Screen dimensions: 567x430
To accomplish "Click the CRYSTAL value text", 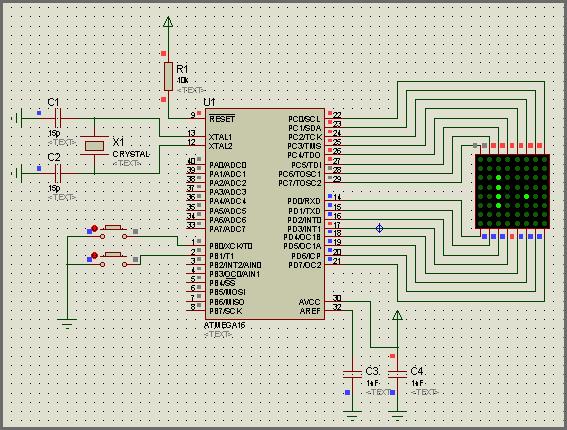I will click(131, 154).
